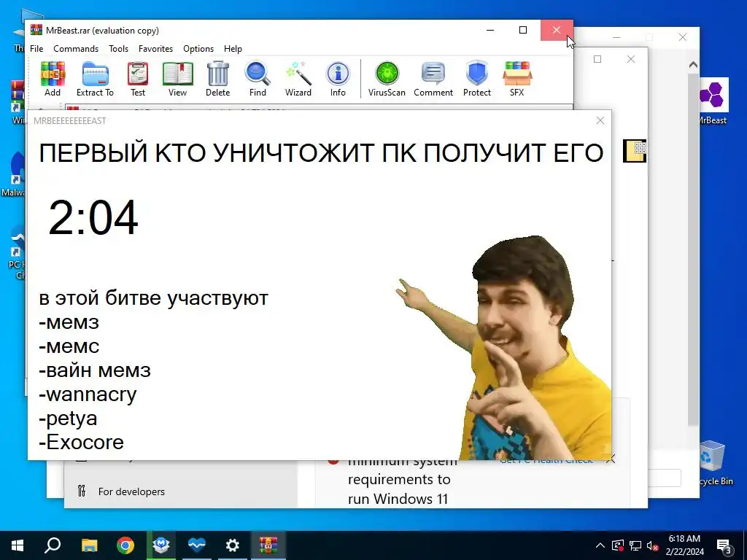Maximize the Settings window
This screenshot has height=560, width=747.
click(597, 59)
